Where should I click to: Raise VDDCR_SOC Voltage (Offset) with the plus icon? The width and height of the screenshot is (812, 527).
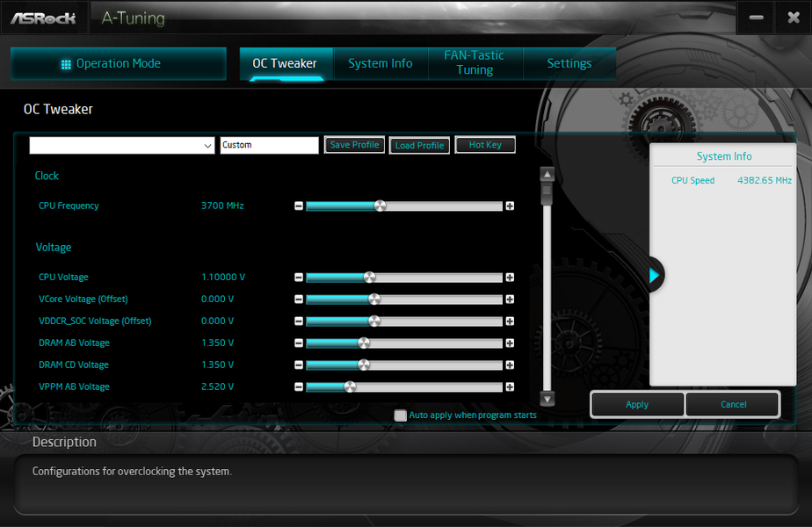[510, 321]
